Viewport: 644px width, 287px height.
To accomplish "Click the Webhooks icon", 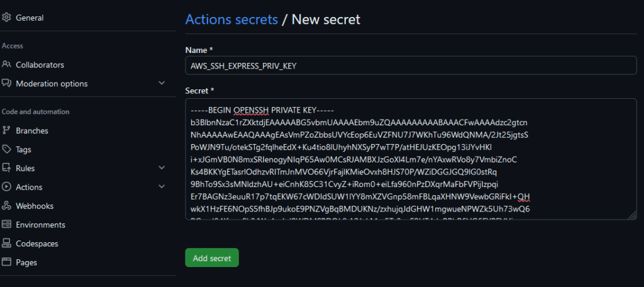I will [x=6, y=206].
